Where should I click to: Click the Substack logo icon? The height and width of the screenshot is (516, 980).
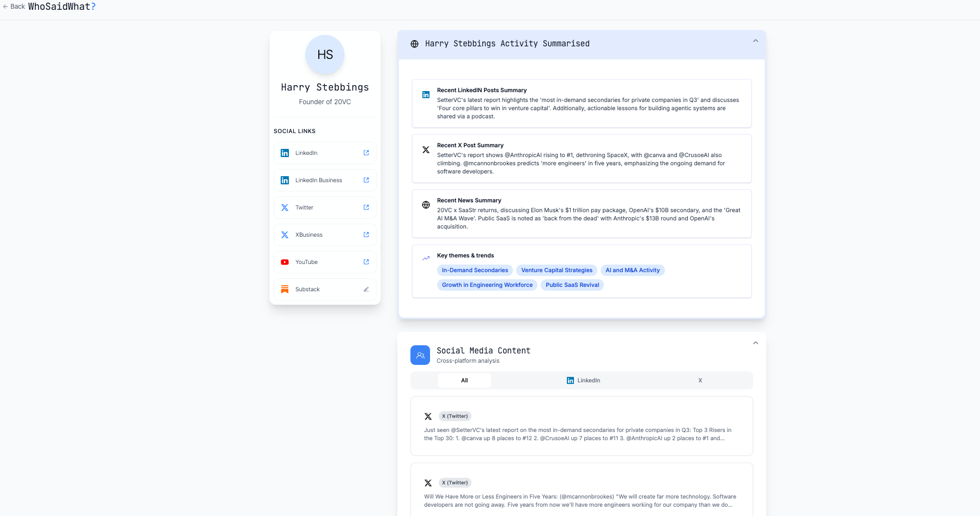[285, 290]
